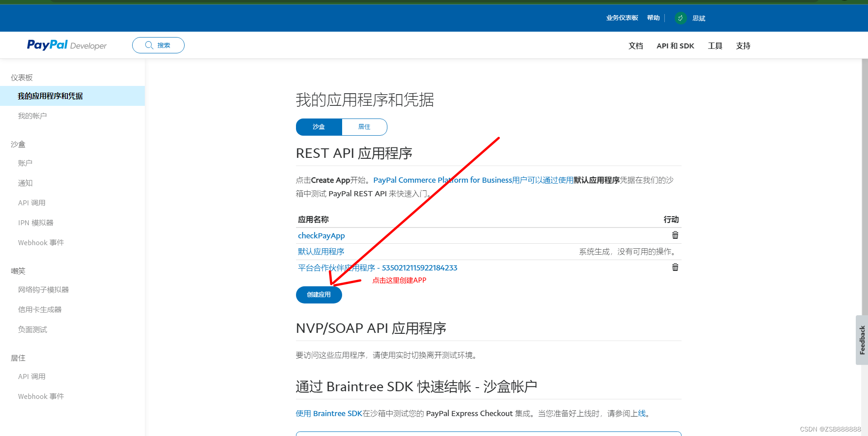Open 我的帐户 in the sidebar
The image size is (868, 436).
click(33, 116)
